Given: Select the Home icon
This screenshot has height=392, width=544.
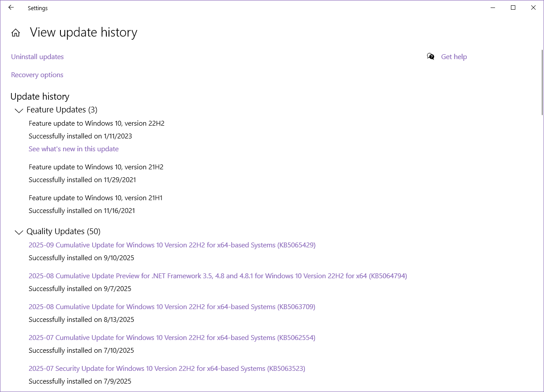Looking at the screenshot, I should [x=15, y=32].
